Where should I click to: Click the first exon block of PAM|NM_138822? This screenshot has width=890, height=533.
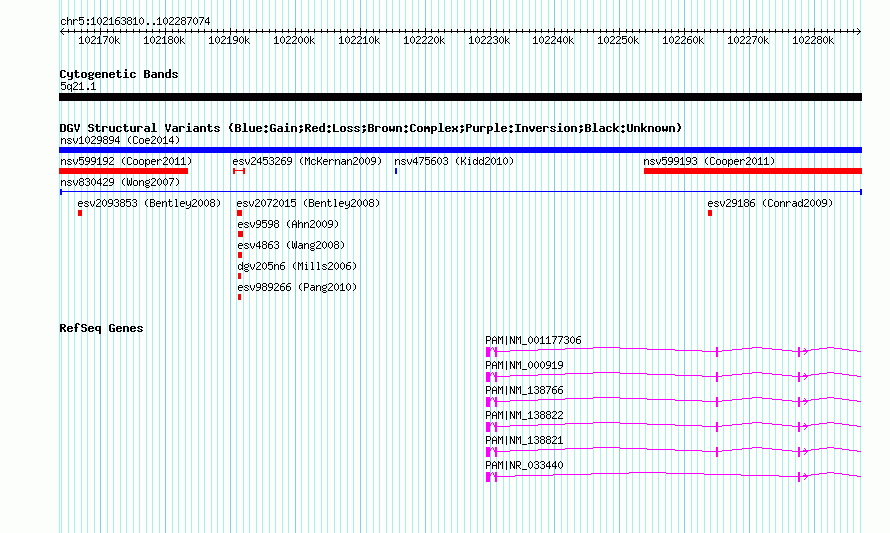[488, 427]
